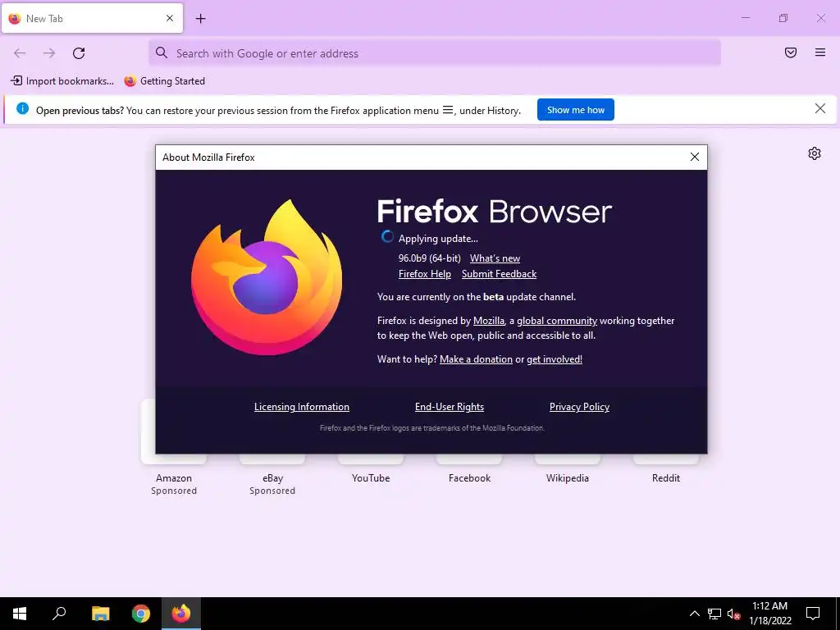Click the 96.0b9 (64-bit) version text
The height and width of the screenshot is (630, 840).
430,258
